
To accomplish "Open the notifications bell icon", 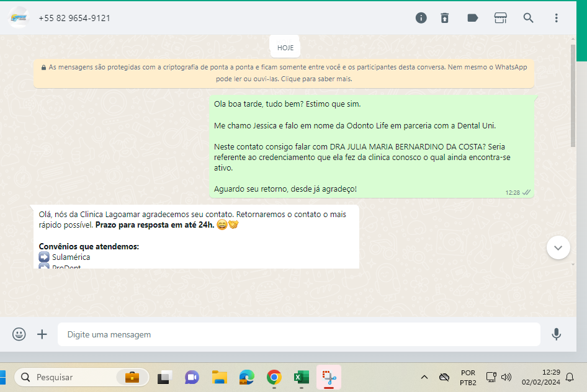I will pos(570,377).
